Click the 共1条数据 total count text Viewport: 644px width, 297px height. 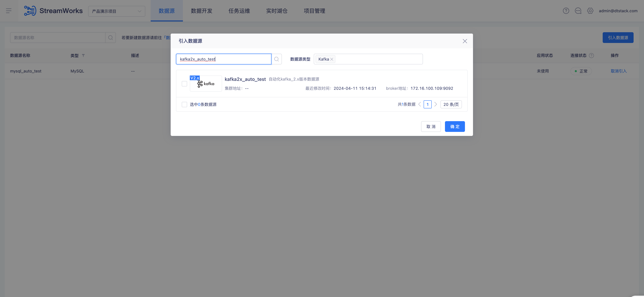tap(406, 104)
